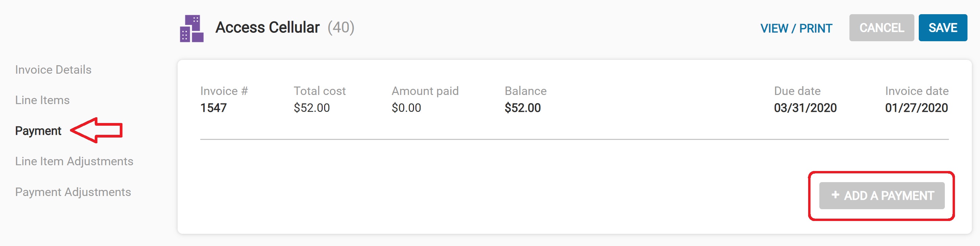This screenshot has width=980, height=246.
Task: Click the bold balance amount $52.00
Action: pyautogui.click(x=522, y=108)
